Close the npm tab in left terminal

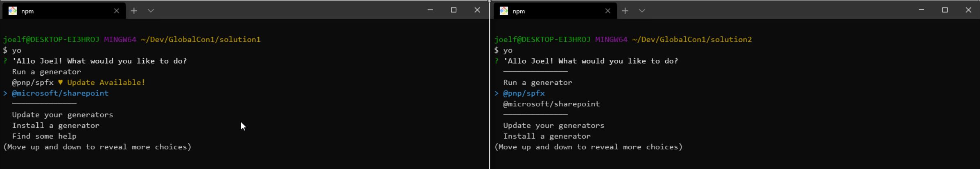[116, 11]
